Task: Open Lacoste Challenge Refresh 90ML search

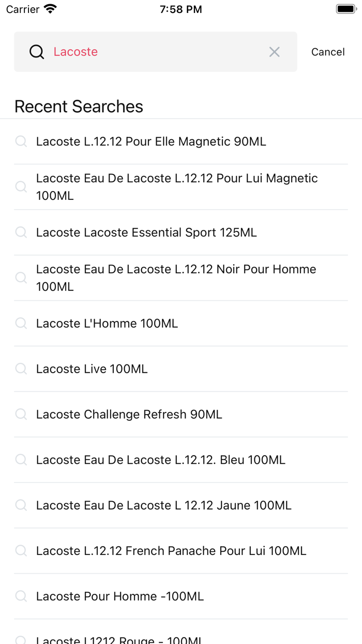Action: tap(129, 415)
